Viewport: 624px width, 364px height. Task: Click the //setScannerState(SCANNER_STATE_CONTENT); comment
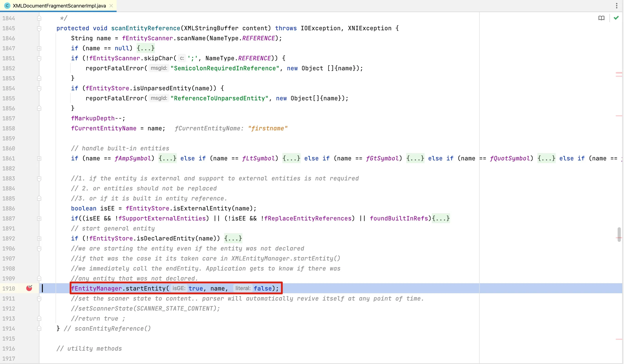click(145, 309)
